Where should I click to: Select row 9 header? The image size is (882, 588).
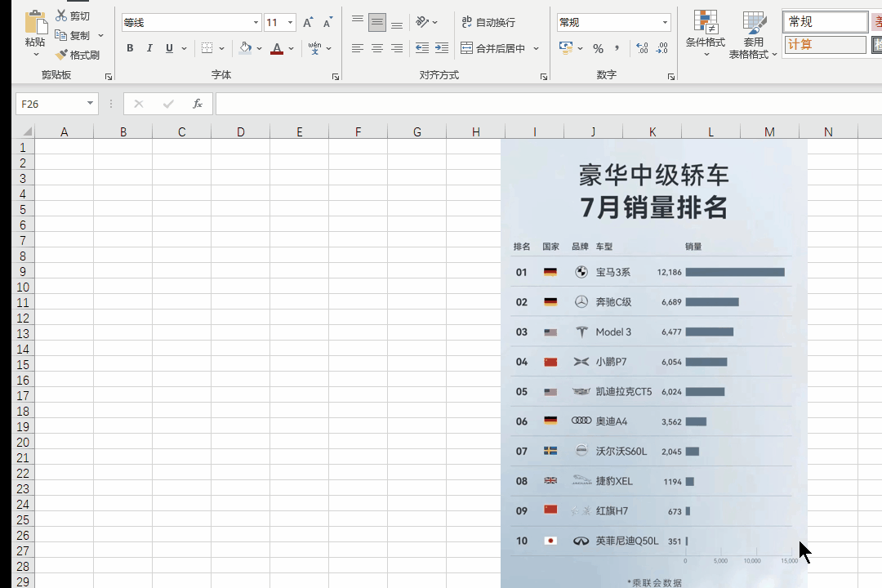(23, 271)
